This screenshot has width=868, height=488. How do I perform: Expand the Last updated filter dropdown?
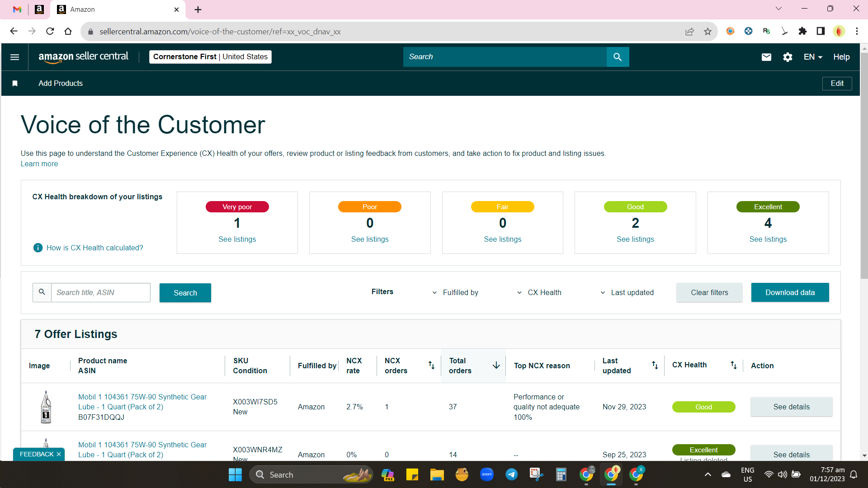tap(627, 292)
